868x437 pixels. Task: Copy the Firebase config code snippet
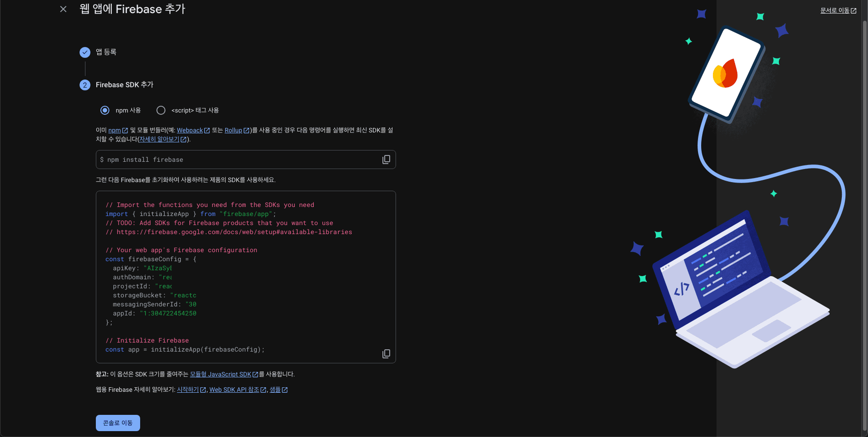coord(386,354)
